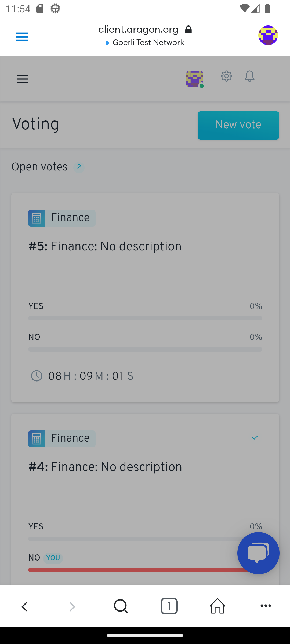This screenshot has height=644, width=290.
Task: Open vote #5 Finance card title
Action: (105, 246)
